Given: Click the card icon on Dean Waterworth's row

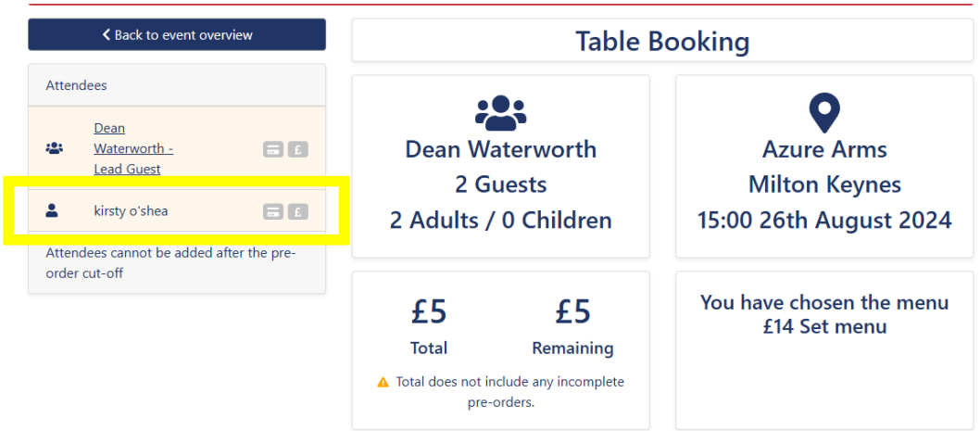Looking at the screenshot, I should pos(273,148).
